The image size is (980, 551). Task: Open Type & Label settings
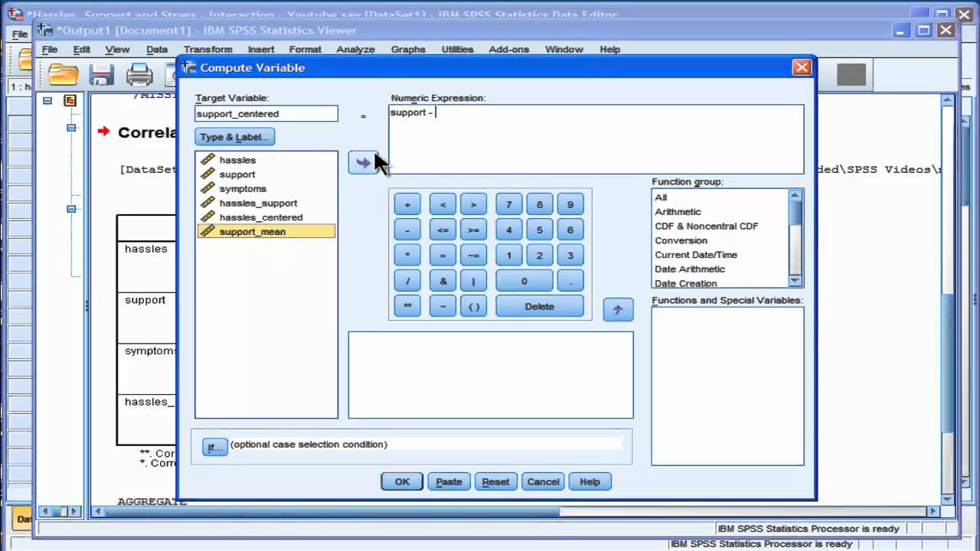click(234, 137)
